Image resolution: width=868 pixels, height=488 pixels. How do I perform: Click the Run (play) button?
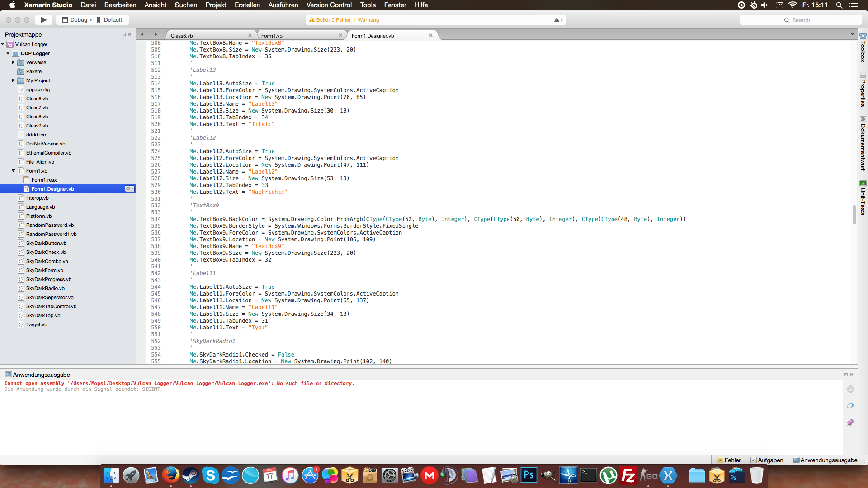point(43,20)
